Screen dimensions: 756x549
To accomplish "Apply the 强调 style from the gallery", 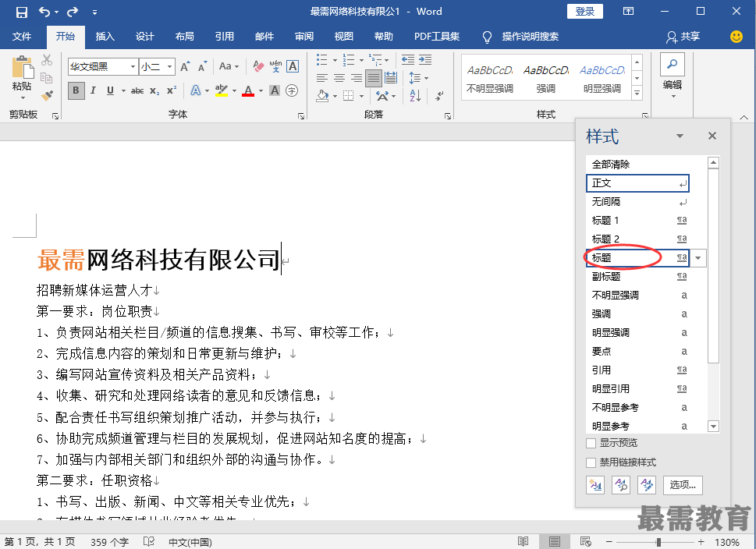I will pyautogui.click(x=546, y=77).
